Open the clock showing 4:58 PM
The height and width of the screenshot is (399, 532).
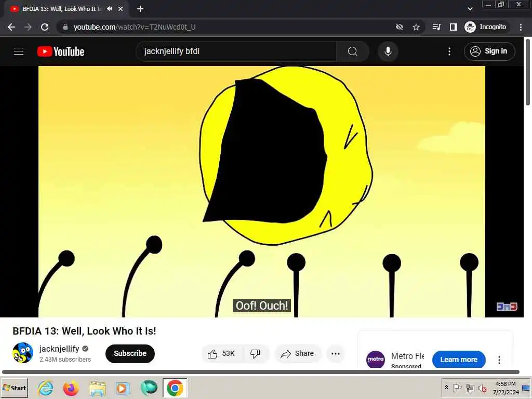click(506, 388)
